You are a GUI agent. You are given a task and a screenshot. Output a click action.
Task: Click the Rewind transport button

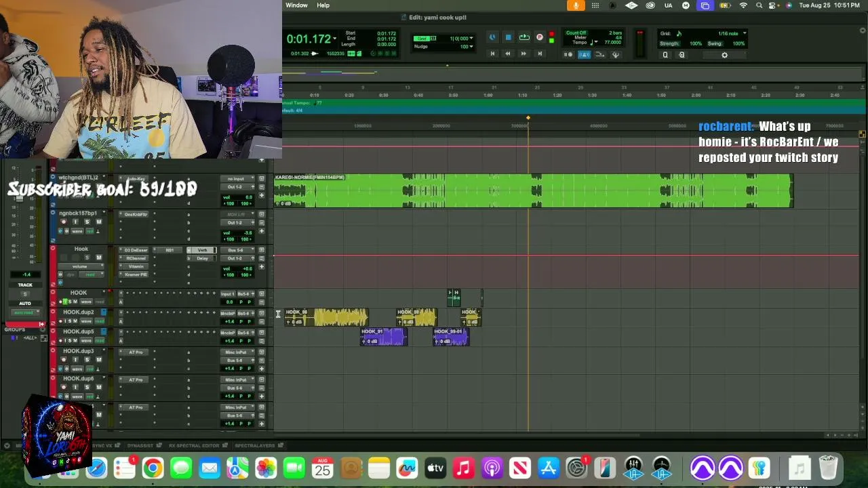(x=507, y=54)
